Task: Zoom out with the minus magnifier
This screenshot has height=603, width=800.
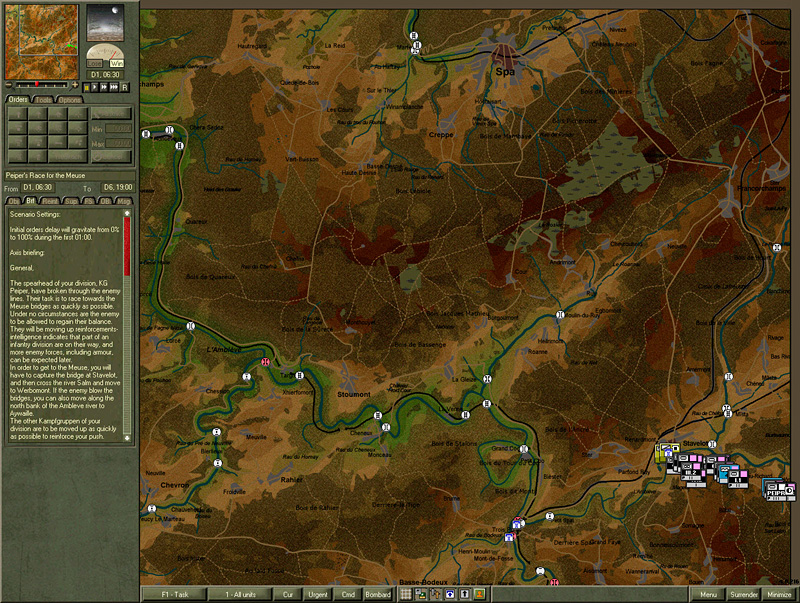Action: pos(9,84)
